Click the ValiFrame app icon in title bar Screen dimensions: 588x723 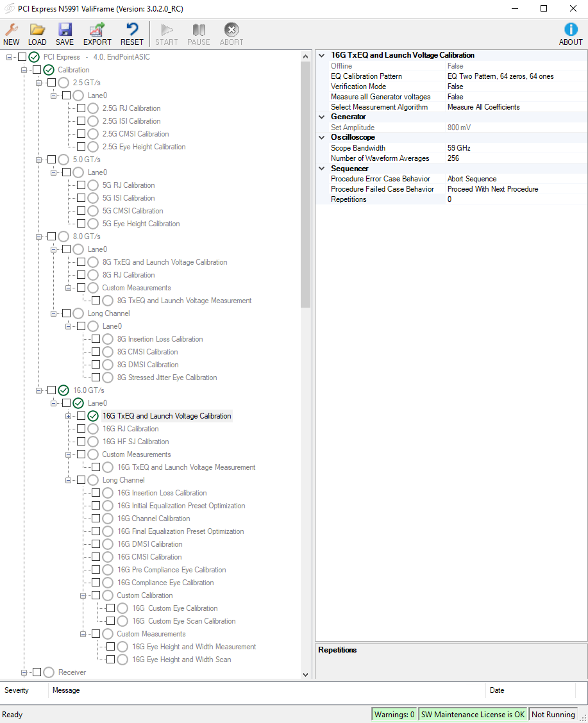[9, 9]
